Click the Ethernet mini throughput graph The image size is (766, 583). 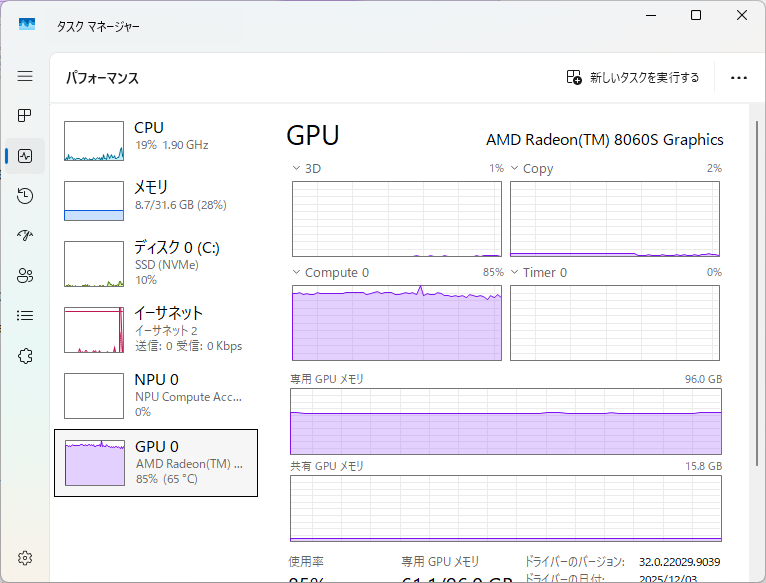pos(94,330)
